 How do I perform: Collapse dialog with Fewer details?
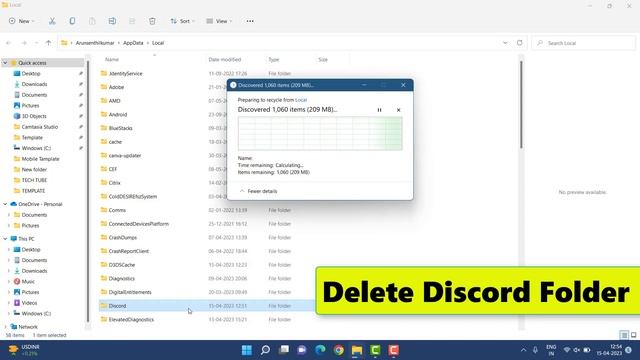click(x=258, y=191)
